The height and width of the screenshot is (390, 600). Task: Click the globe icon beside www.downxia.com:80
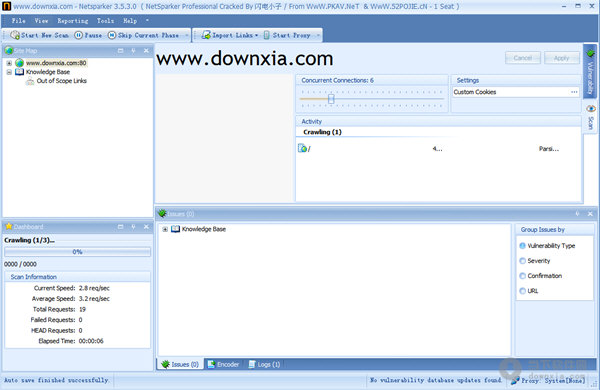[x=19, y=63]
